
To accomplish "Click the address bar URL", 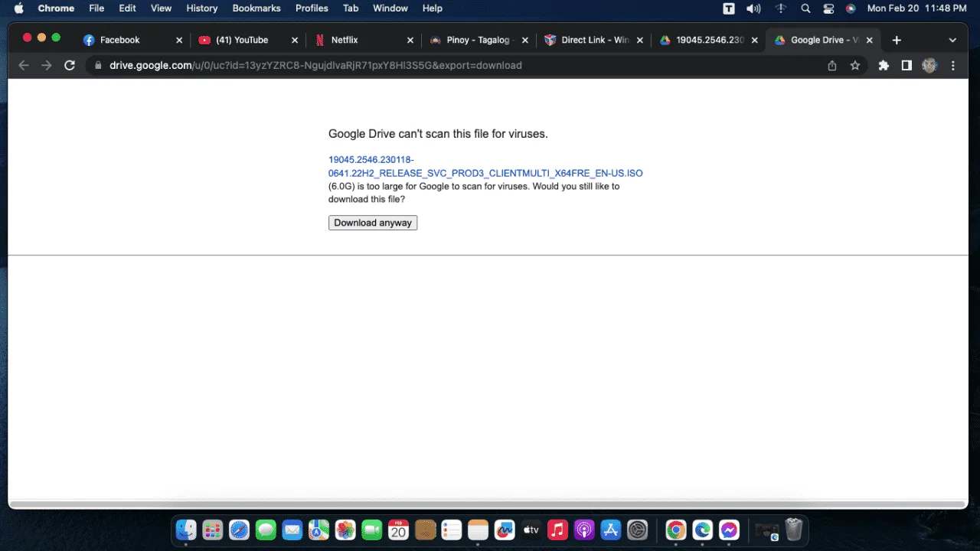I will point(315,66).
